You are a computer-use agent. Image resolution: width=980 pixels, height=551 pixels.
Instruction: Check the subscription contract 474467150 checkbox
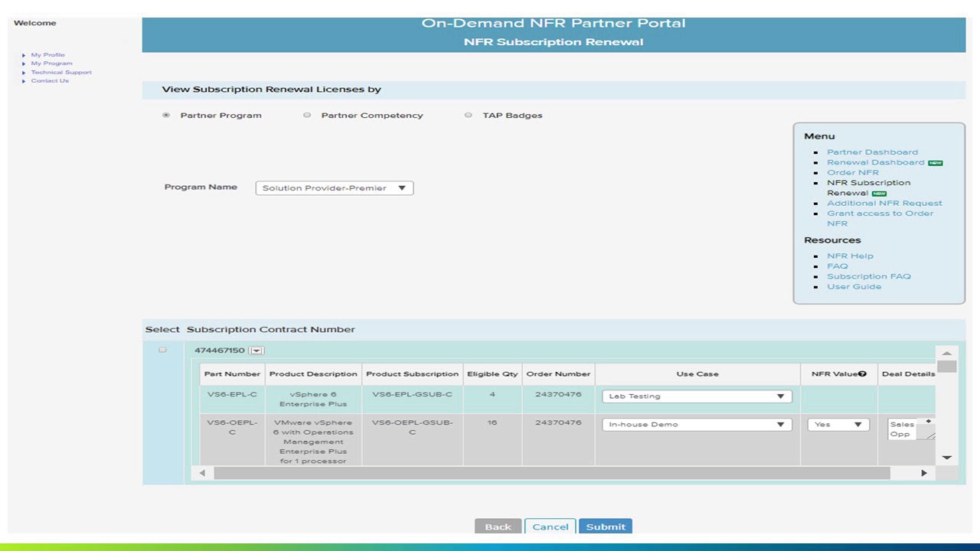[162, 350]
